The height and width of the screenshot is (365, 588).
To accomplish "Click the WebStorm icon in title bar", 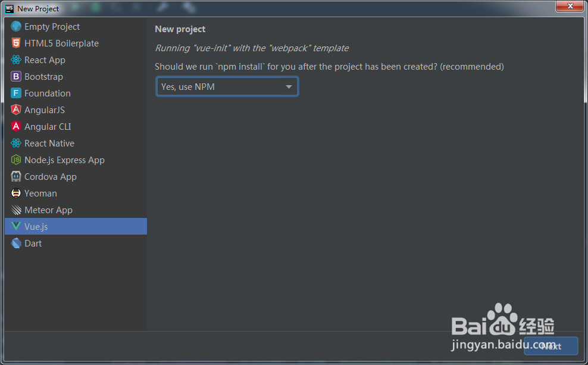I will pos(9,8).
